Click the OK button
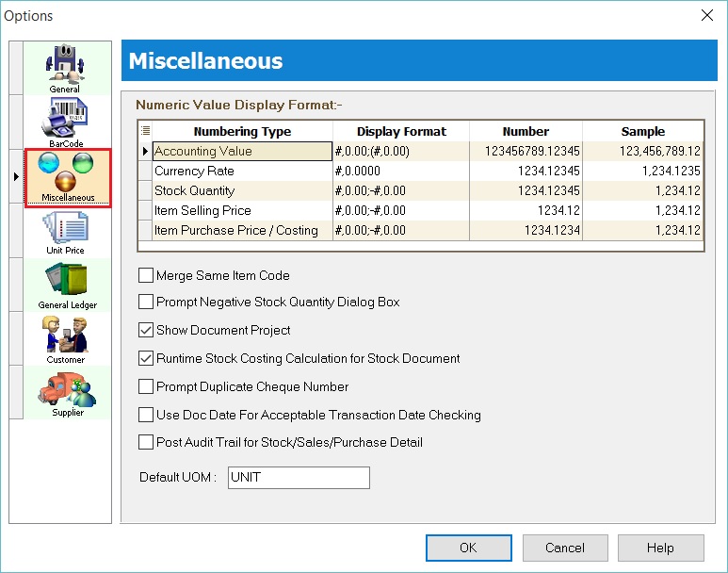Image resolution: width=728 pixels, height=573 pixels. click(468, 548)
